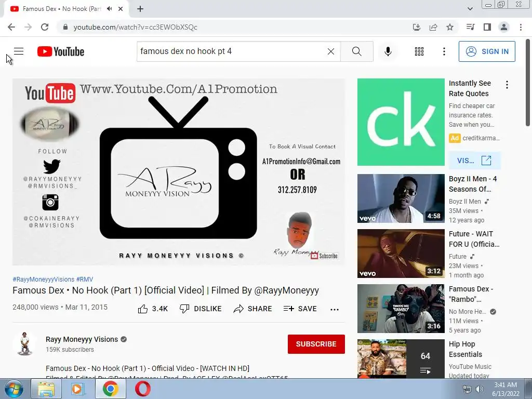532x399 pixels.
Task: Open the browser share icon
Action: point(433,27)
